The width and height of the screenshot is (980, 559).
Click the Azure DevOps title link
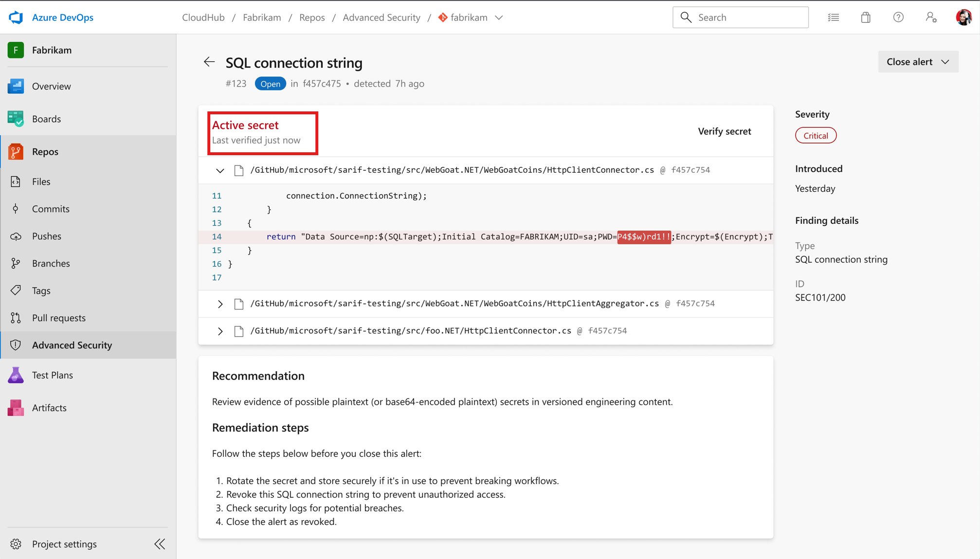coord(63,18)
